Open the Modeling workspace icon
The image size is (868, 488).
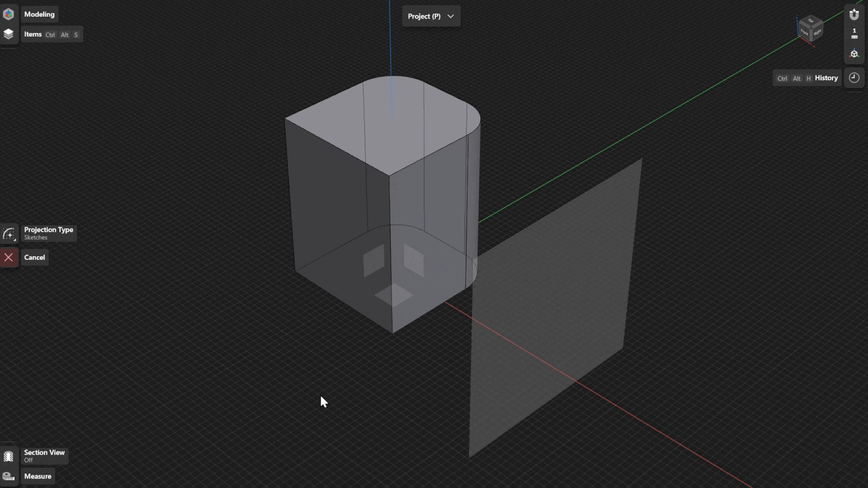(x=9, y=14)
